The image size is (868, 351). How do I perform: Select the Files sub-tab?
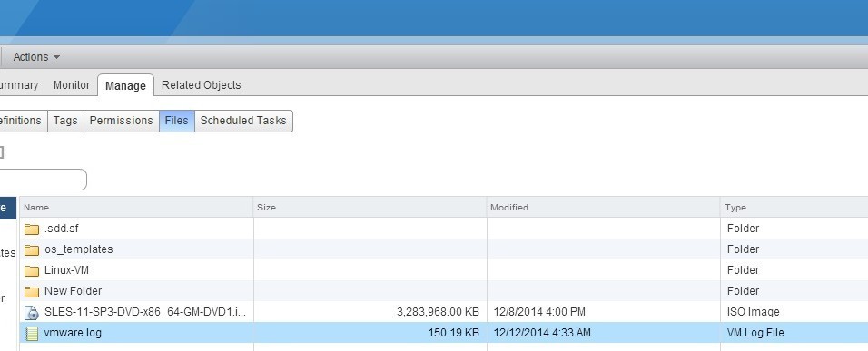(176, 121)
